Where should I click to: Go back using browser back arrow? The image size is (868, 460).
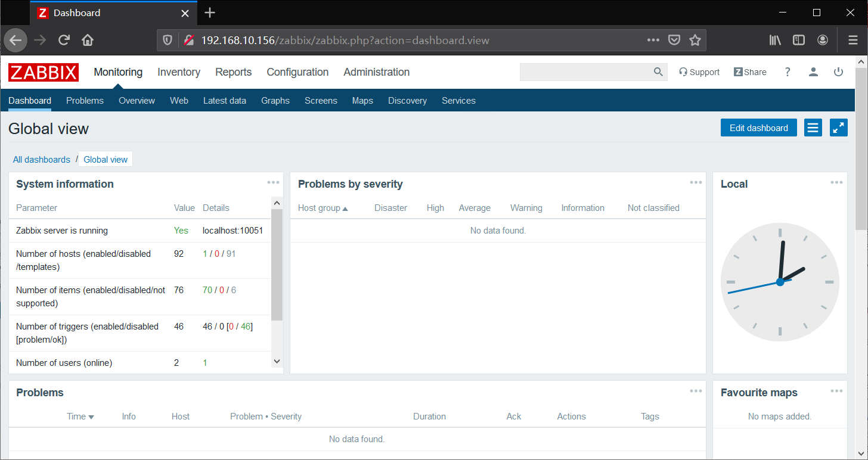(15, 41)
